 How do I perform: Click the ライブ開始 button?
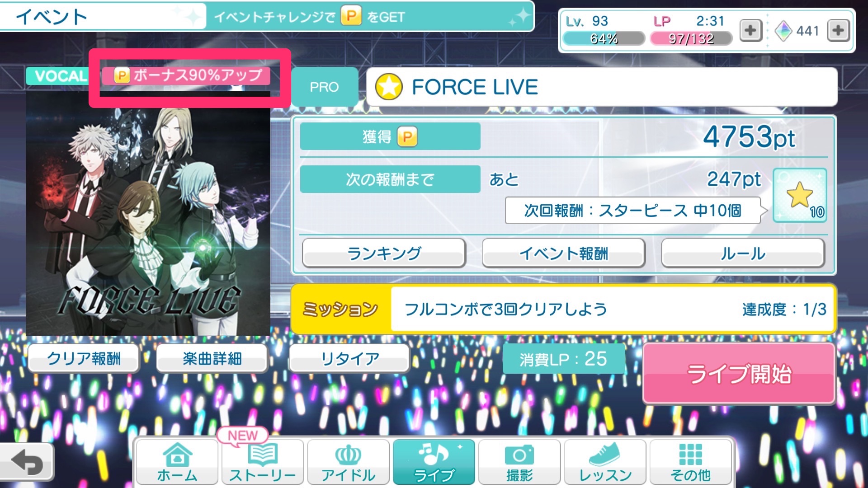[739, 373]
